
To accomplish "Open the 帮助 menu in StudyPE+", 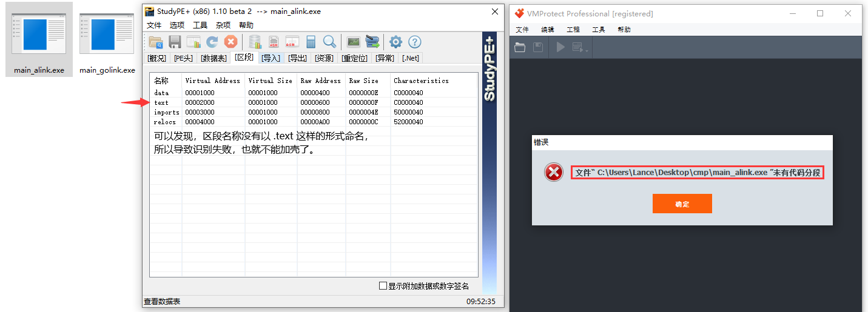I will point(246,25).
